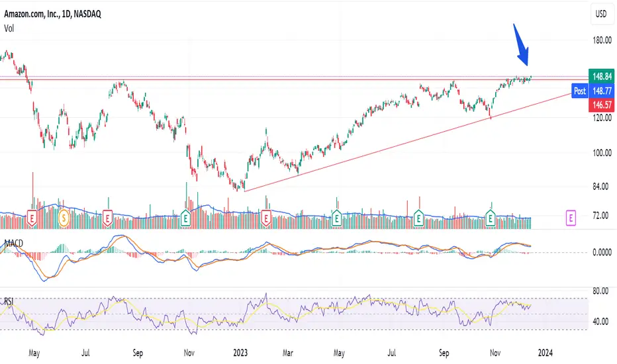The width and height of the screenshot is (617, 364).
Task: Click the MACD indicator label
Action: [x=14, y=244]
